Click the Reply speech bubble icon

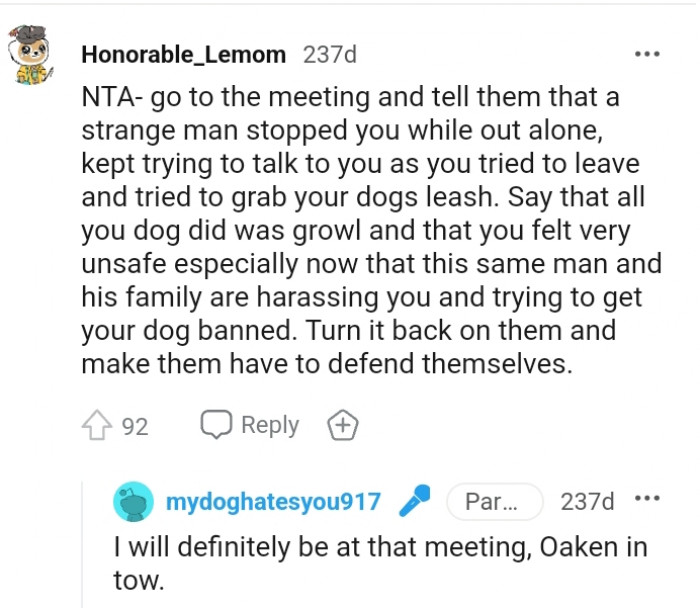click(x=215, y=426)
